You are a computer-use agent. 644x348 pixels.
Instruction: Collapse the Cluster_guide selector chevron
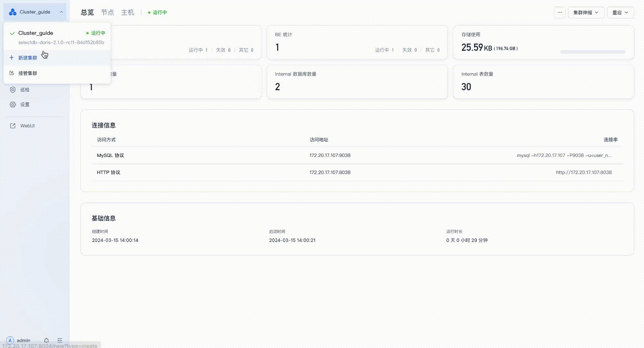point(61,12)
